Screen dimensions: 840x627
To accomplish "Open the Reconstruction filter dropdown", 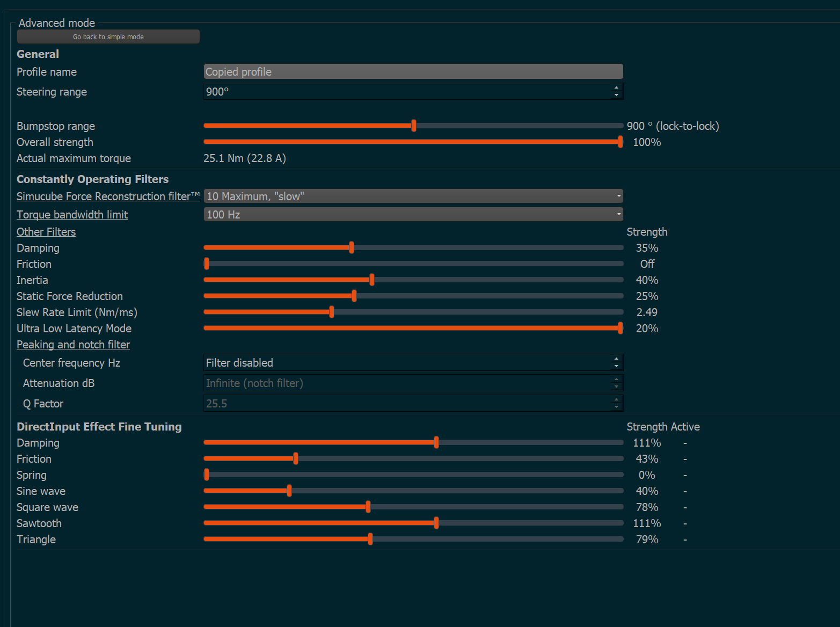I will [413, 196].
